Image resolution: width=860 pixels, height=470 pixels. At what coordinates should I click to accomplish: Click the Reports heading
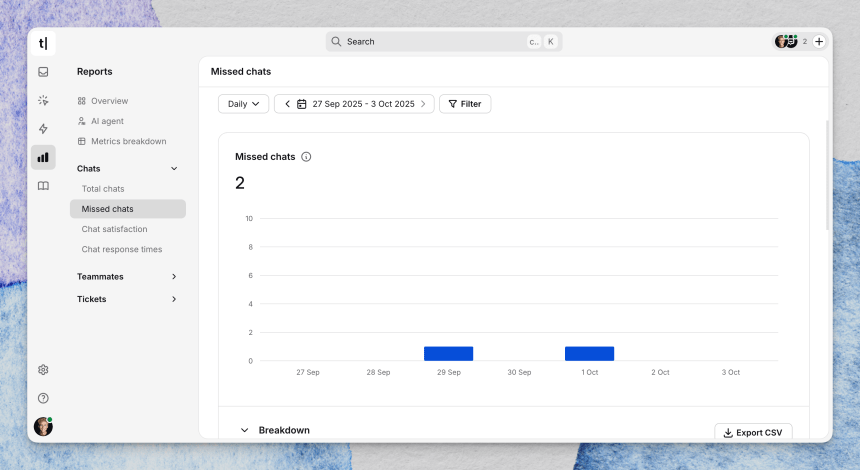(94, 71)
